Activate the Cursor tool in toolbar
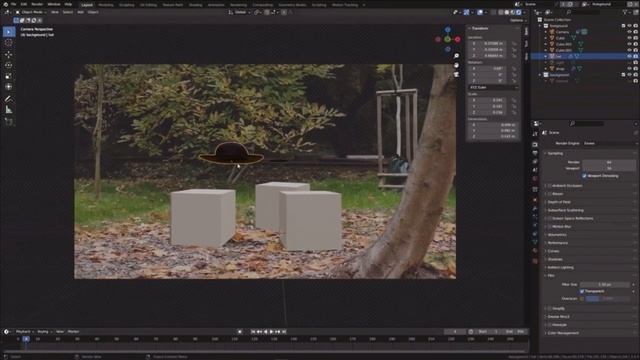 point(9,43)
